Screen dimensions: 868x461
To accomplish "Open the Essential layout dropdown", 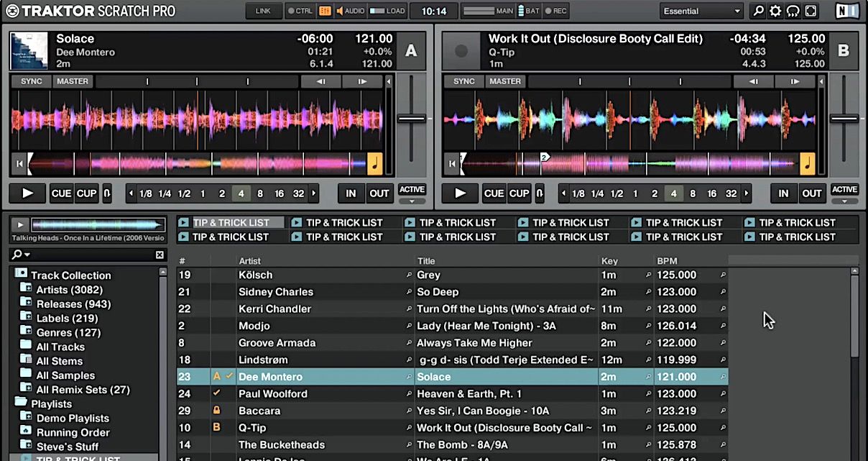I will [x=701, y=11].
